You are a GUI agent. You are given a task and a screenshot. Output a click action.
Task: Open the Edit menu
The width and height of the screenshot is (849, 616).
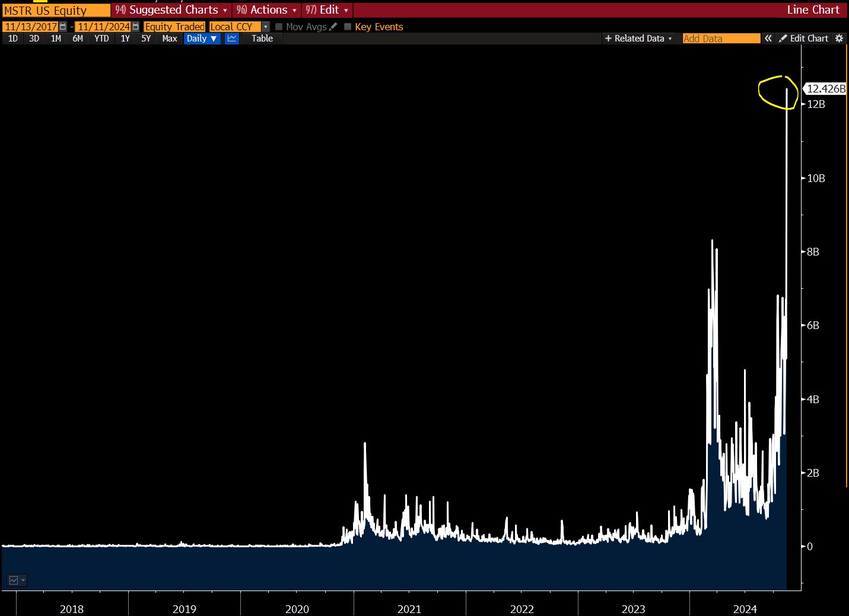327,10
